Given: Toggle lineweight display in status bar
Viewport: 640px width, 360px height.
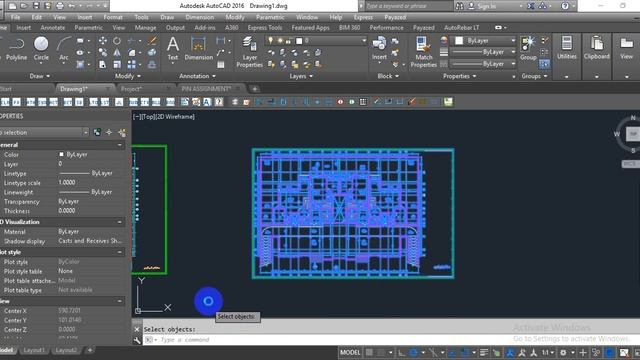Looking at the screenshot, I should point(484,353).
